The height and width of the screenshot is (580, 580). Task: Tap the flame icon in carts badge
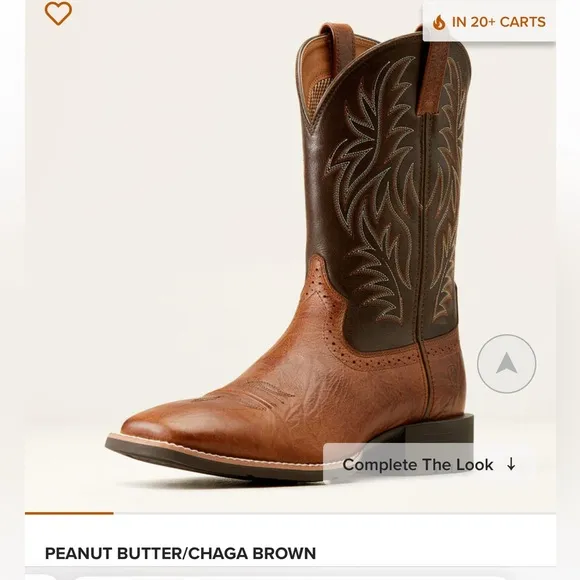(439, 22)
